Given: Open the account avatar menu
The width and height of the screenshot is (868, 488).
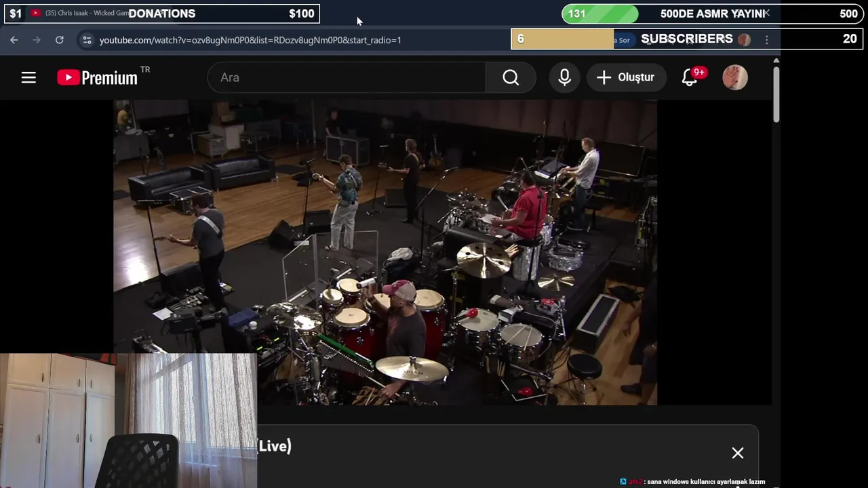Looking at the screenshot, I should click(735, 77).
